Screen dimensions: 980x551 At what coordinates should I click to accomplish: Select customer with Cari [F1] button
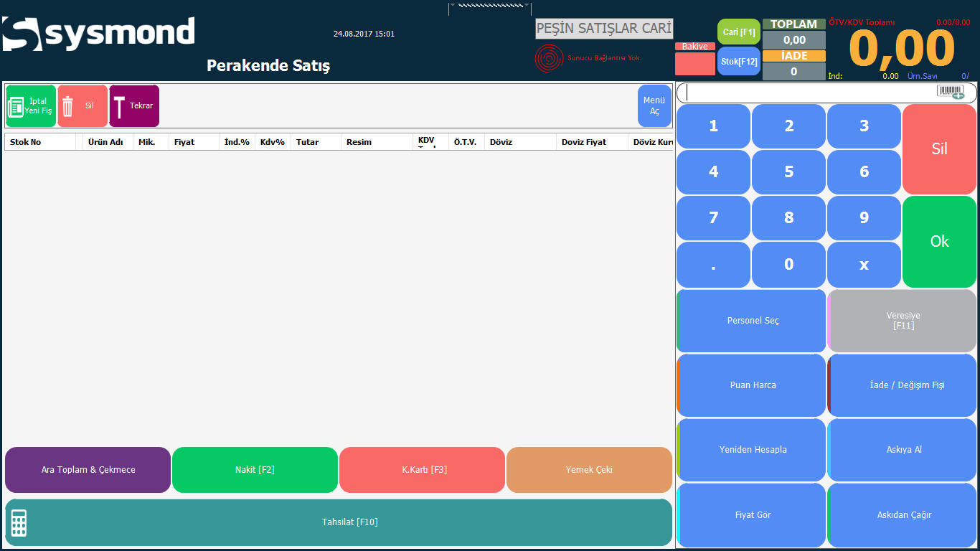[x=738, y=32]
